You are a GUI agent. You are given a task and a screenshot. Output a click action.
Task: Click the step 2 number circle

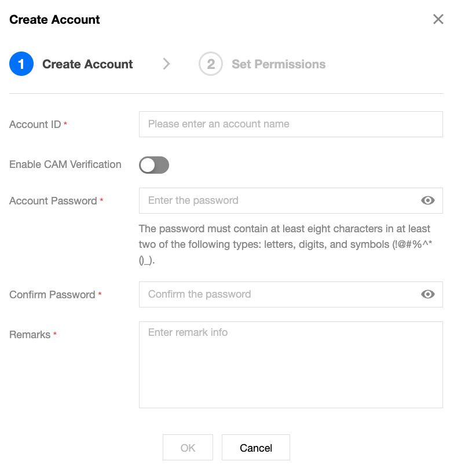[211, 64]
